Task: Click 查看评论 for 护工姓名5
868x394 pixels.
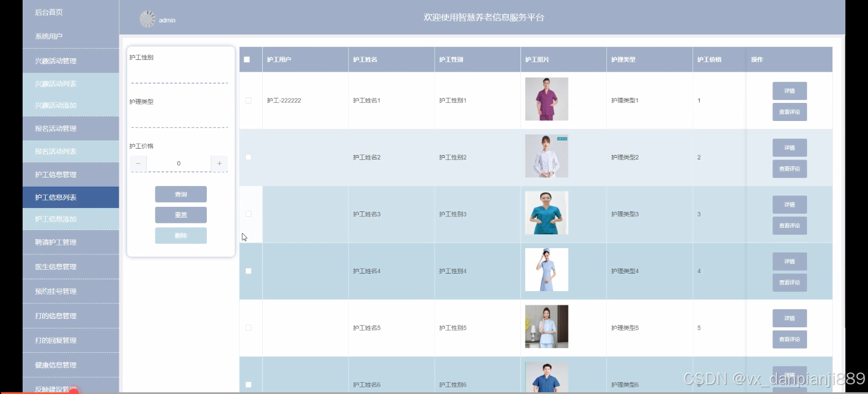Action: click(x=789, y=339)
